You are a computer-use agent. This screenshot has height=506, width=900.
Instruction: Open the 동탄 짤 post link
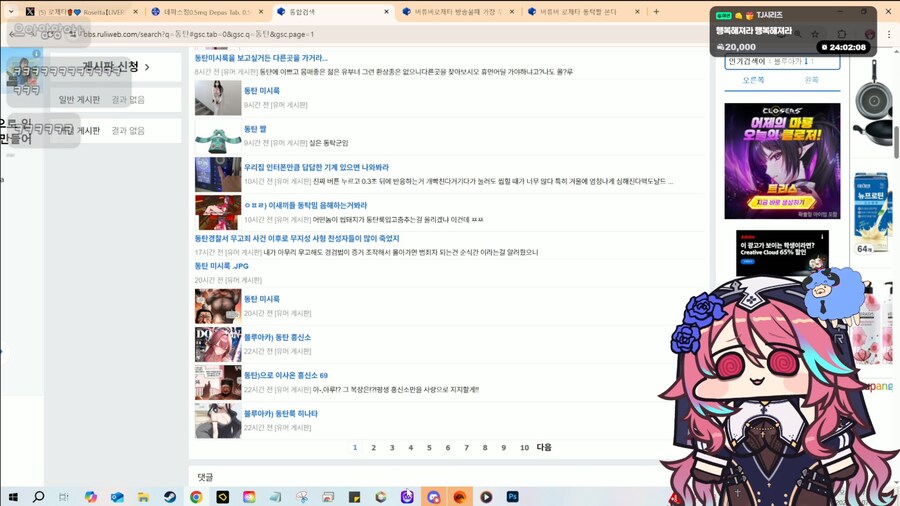[x=255, y=129]
